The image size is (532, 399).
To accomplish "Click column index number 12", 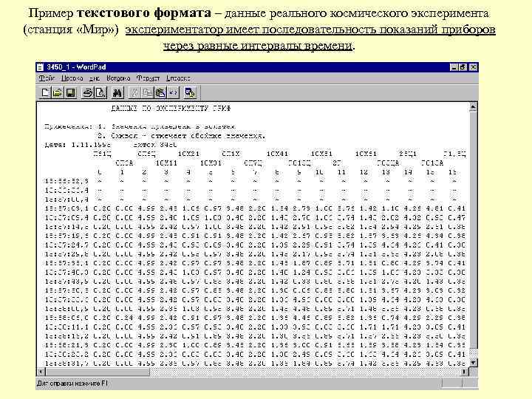I will (364, 172).
